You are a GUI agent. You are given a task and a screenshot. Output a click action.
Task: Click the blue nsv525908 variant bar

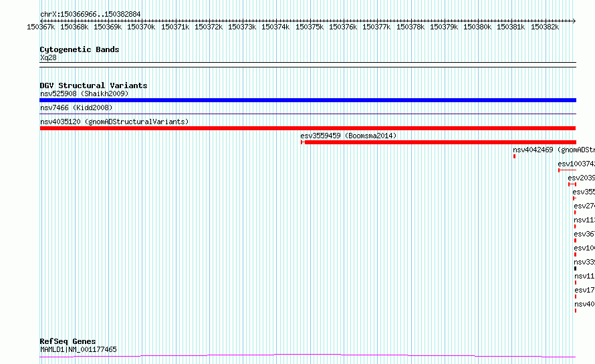click(308, 100)
